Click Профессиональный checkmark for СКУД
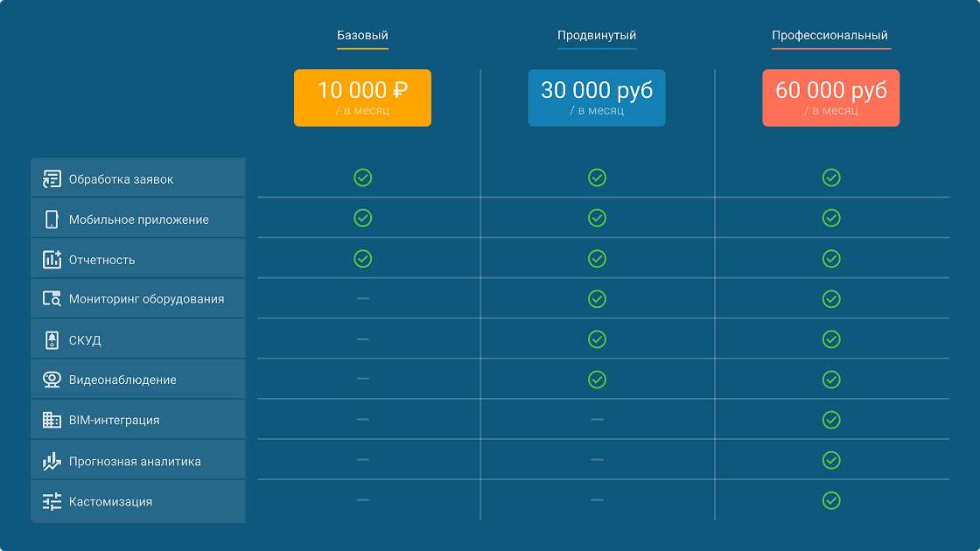This screenshot has width=980, height=551. tap(831, 339)
